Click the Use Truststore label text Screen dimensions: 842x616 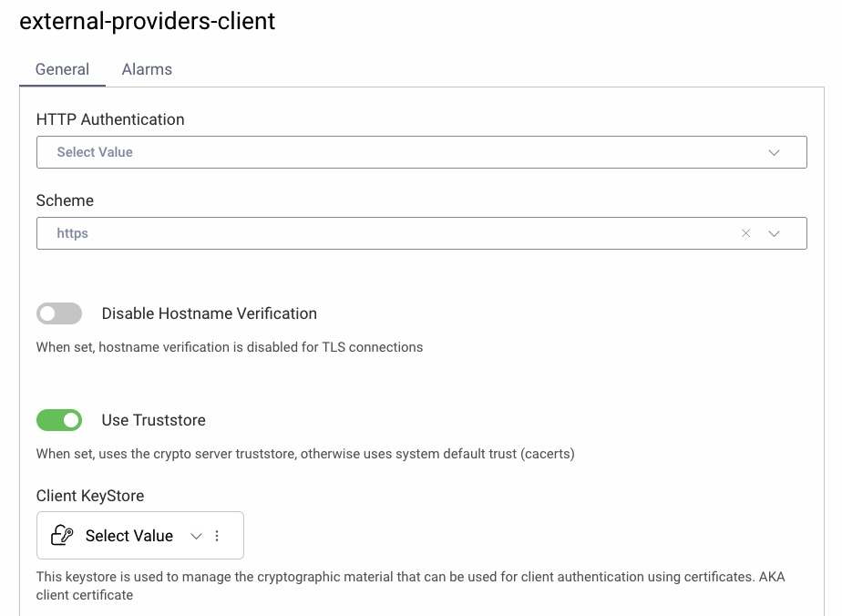pos(153,419)
